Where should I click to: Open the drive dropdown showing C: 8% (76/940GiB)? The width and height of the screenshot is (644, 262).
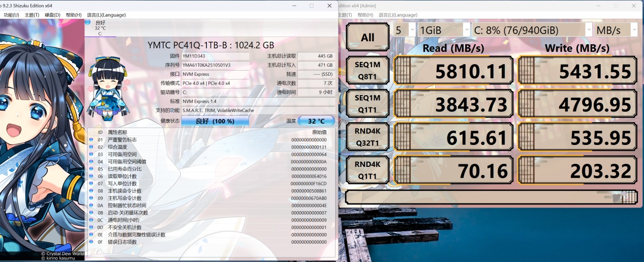tap(532, 30)
